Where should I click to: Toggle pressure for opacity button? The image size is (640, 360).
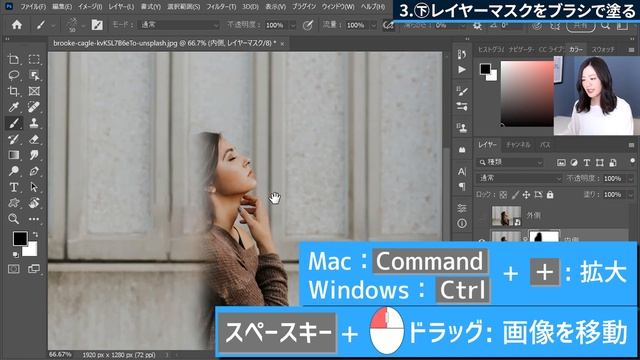[x=308, y=25]
